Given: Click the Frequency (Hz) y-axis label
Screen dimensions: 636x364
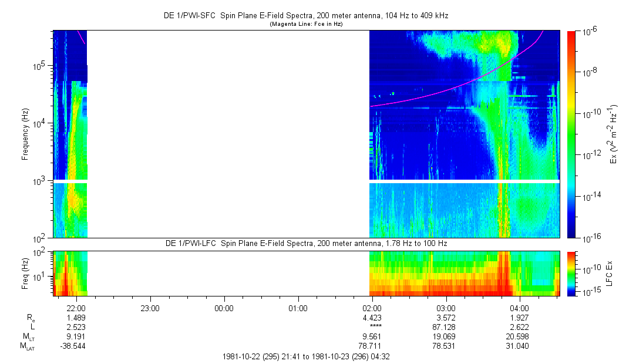Looking at the screenshot, I should (x=25, y=134).
